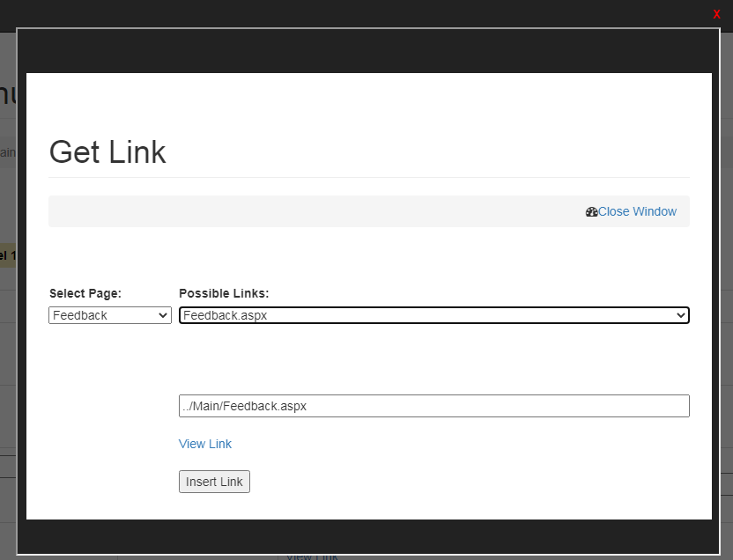This screenshot has width=733, height=560.
Task: Focus the ../Main/Feedback.aspx link path field
Action: (433, 406)
